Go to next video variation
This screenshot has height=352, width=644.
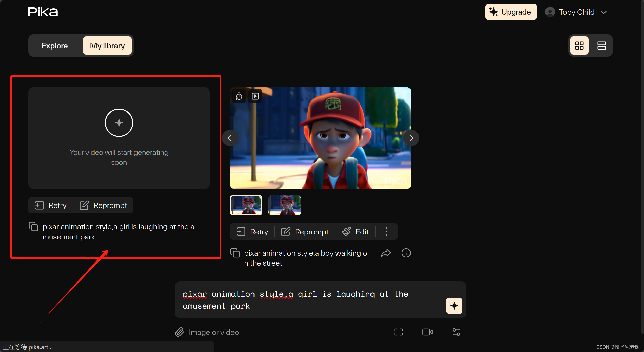coord(411,138)
